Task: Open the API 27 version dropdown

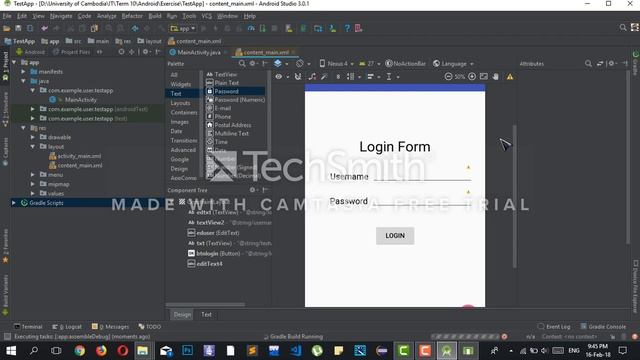Action: click(370, 64)
